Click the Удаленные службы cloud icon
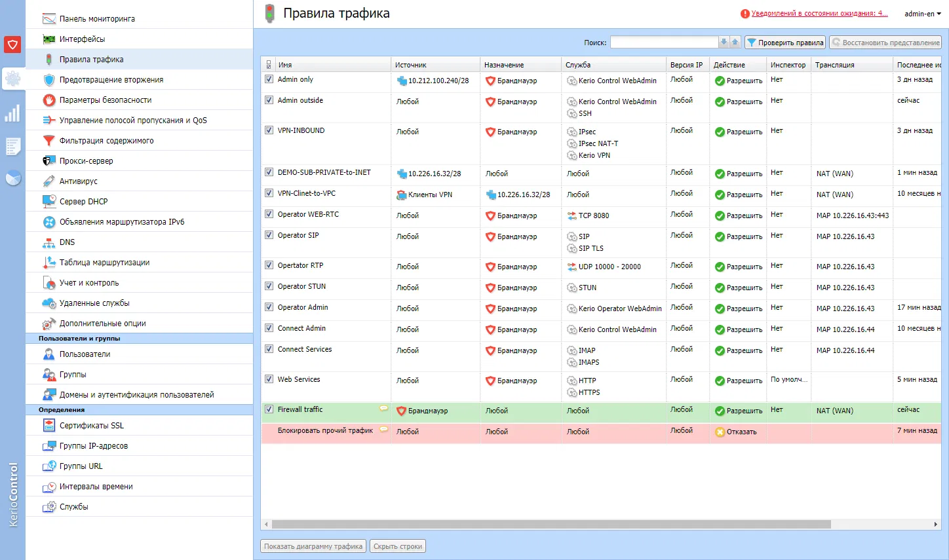Viewport: 949px width, 560px height. click(x=49, y=303)
